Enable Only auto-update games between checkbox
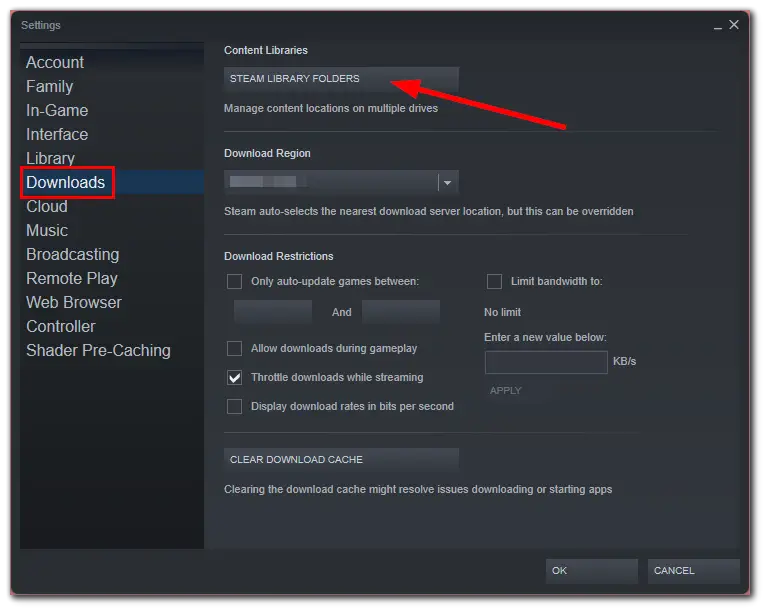This screenshot has width=768, height=613. point(235,282)
